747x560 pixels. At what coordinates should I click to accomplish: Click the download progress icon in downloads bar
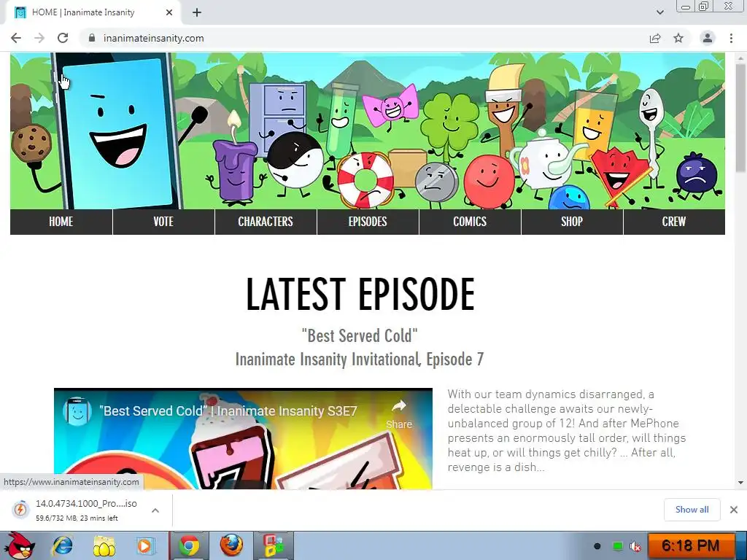[20, 509]
